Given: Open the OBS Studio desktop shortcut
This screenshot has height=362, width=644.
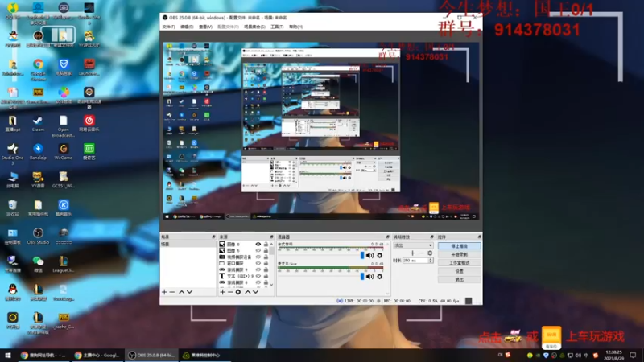Looking at the screenshot, I should pyautogui.click(x=38, y=237).
